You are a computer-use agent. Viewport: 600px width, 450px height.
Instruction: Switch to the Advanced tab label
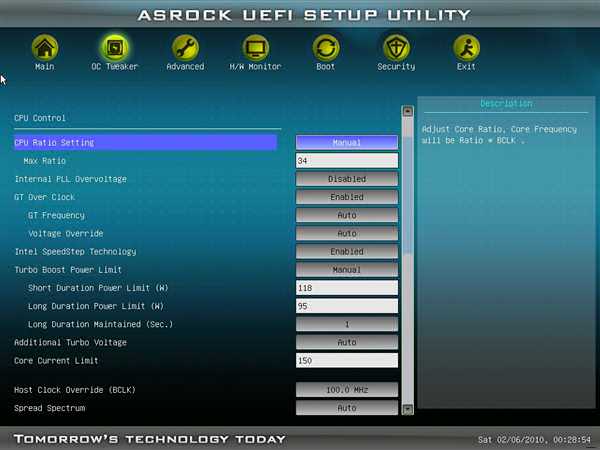(x=185, y=67)
